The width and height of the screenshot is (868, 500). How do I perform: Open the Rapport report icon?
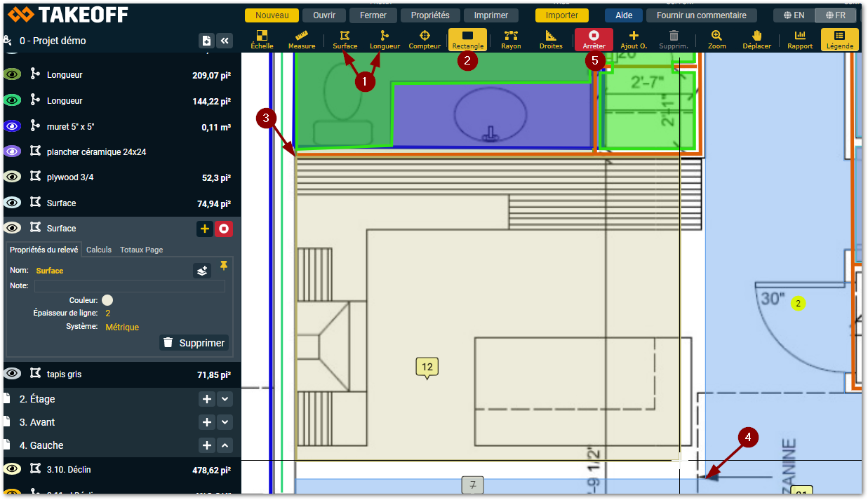(800, 39)
